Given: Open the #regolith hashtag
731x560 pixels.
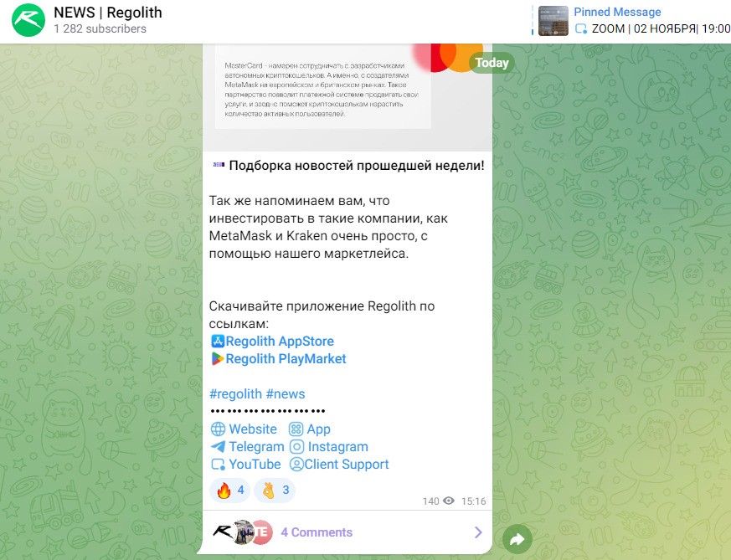Looking at the screenshot, I should click(x=235, y=394).
